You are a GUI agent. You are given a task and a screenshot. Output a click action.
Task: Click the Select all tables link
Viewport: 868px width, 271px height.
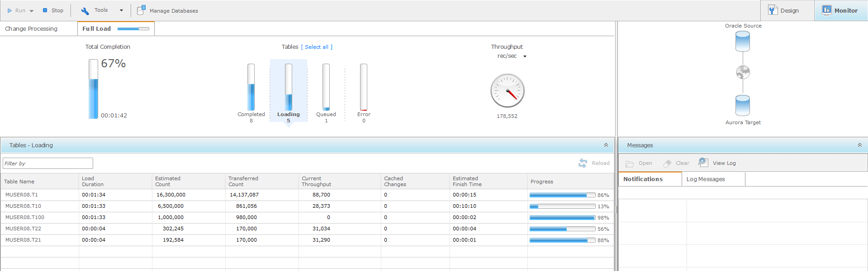tap(317, 47)
